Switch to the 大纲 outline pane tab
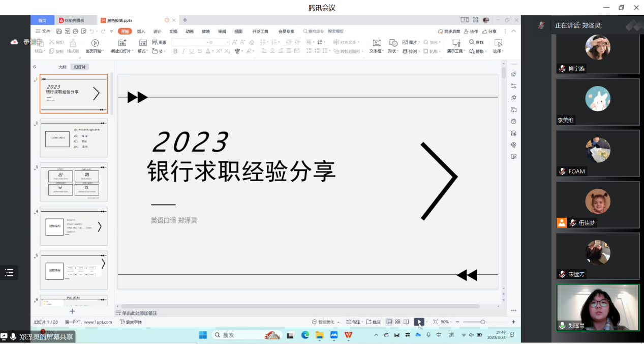 [62, 67]
